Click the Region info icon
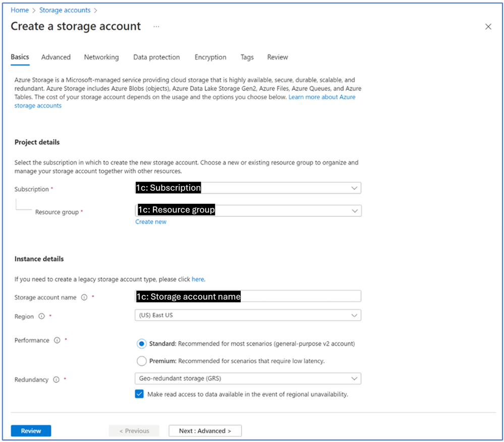This screenshot has width=504, height=442. (41, 316)
